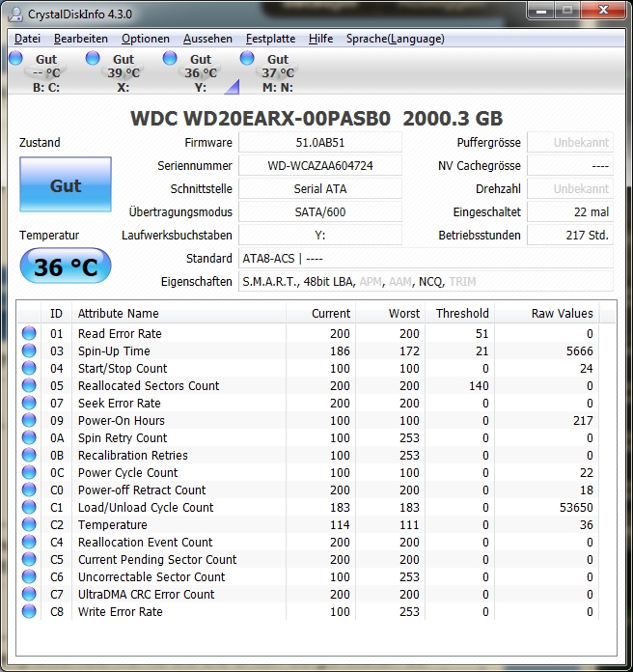
Task: Click status icon of Power-off Retract Count
Action: 29,490
